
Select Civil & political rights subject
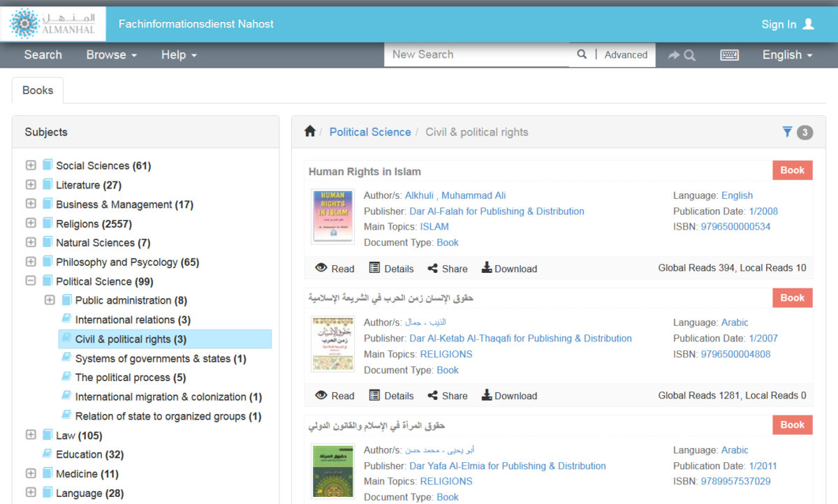165,339
